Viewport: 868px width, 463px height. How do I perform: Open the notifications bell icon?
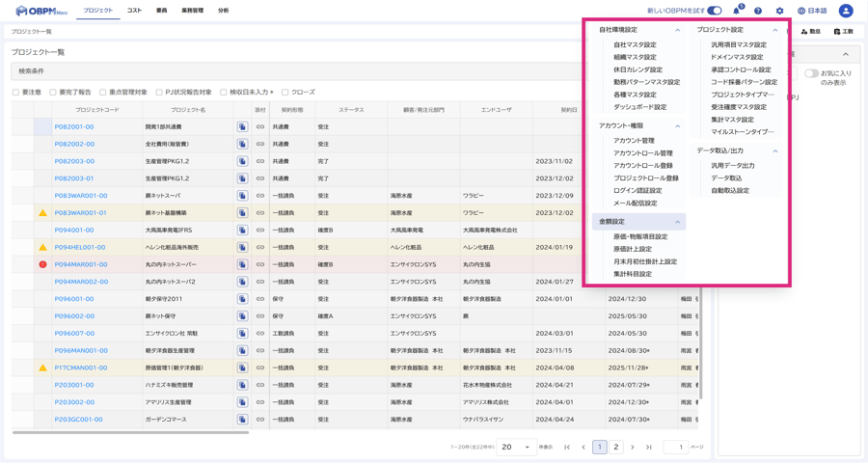[x=737, y=11]
